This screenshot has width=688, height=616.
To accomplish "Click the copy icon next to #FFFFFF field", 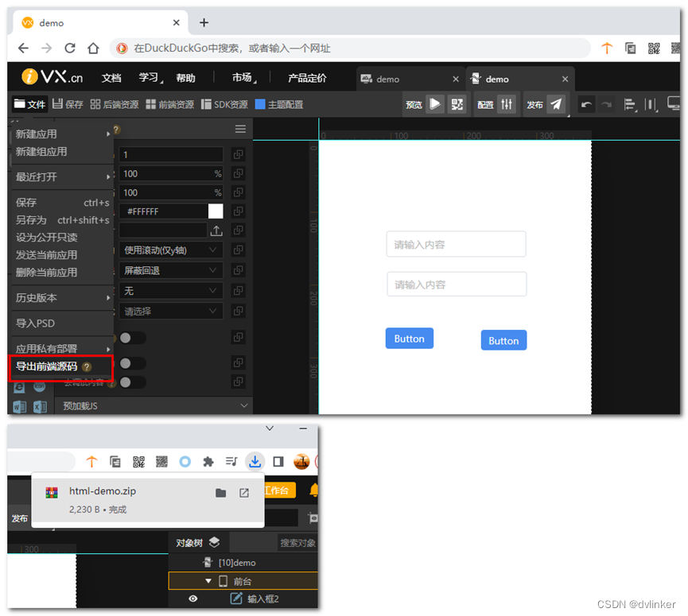I will [239, 211].
